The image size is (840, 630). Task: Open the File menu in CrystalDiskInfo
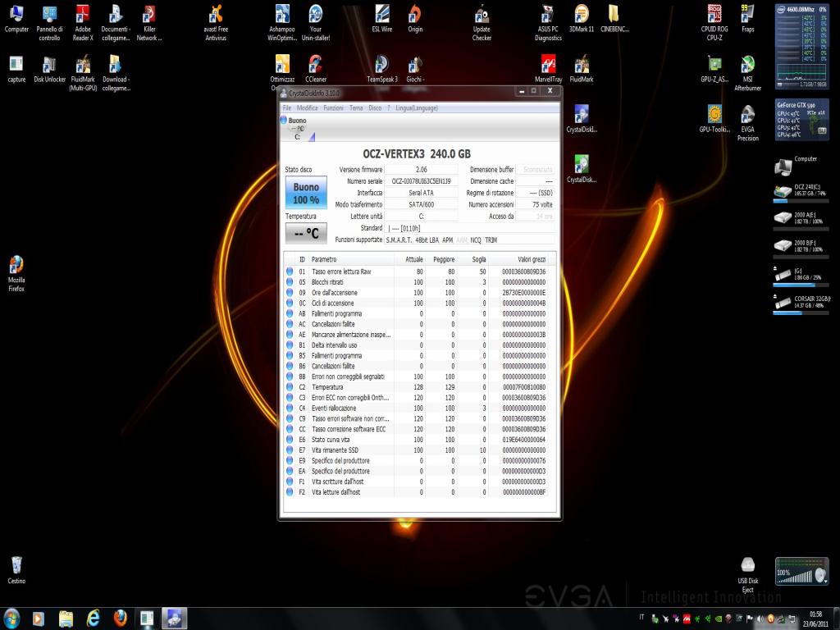point(286,108)
